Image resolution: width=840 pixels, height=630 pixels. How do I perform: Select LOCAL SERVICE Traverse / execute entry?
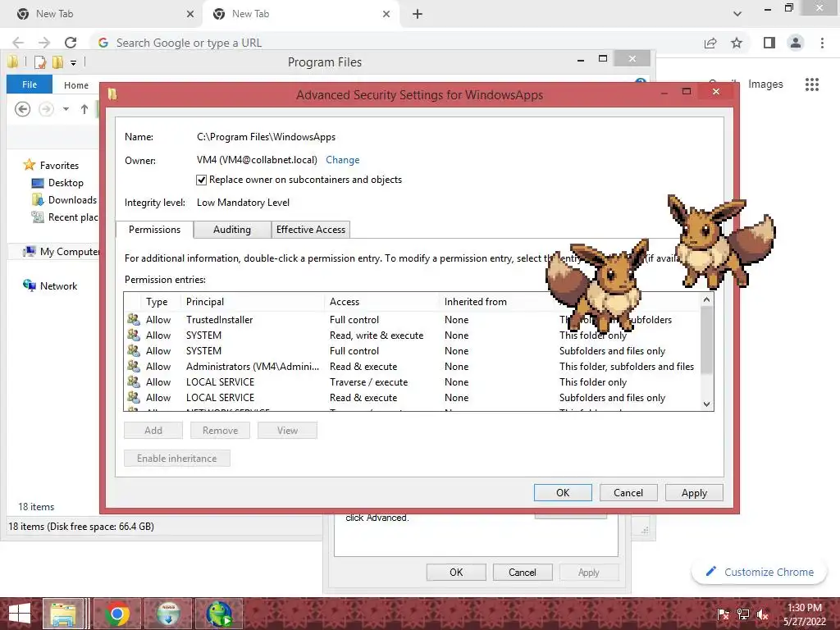(x=413, y=382)
